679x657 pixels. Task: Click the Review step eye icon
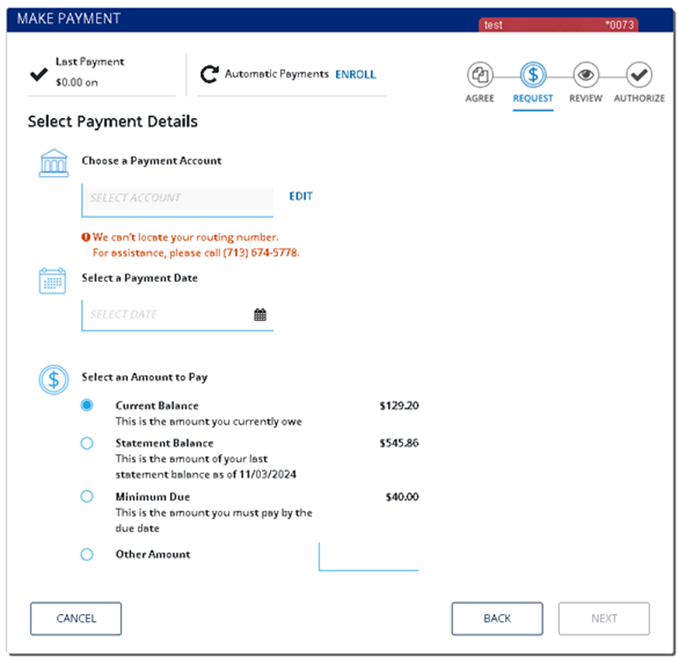[x=586, y=75]
